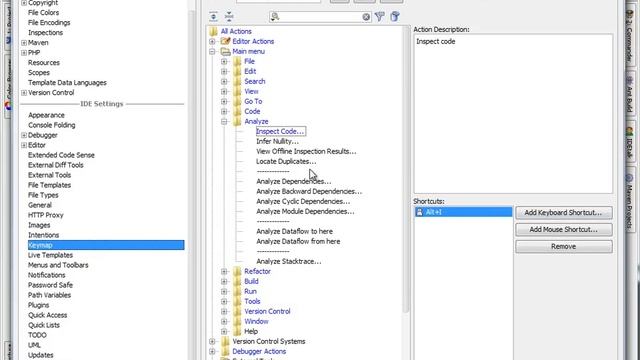The height and width of the screenshot is (360, 640).
Task: Expand the Refactor group
Action: (224, 271)
